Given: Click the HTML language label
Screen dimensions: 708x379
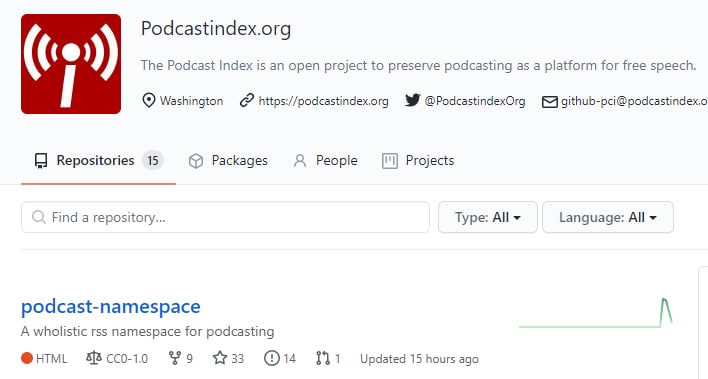Looking at the screenshot, I should (51, 359).
